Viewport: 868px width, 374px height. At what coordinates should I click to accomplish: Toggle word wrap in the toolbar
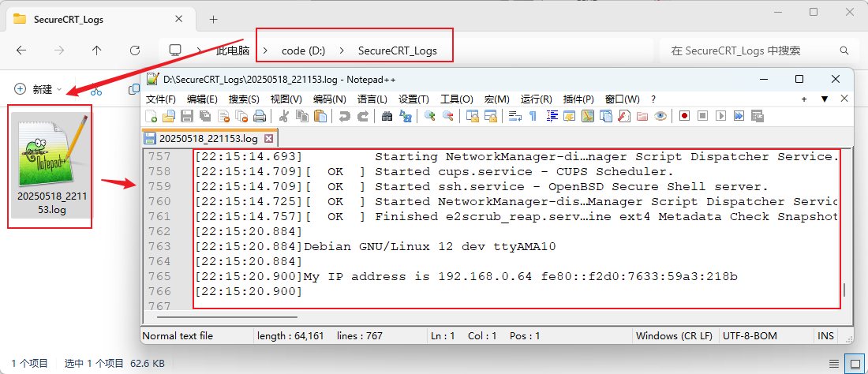[514, 116]
